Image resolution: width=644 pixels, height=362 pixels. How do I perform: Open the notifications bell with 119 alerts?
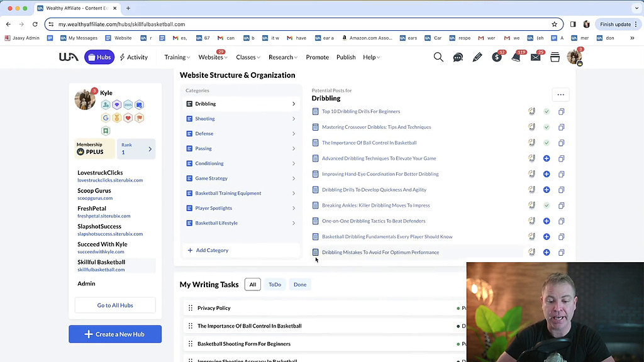[516, 57]
